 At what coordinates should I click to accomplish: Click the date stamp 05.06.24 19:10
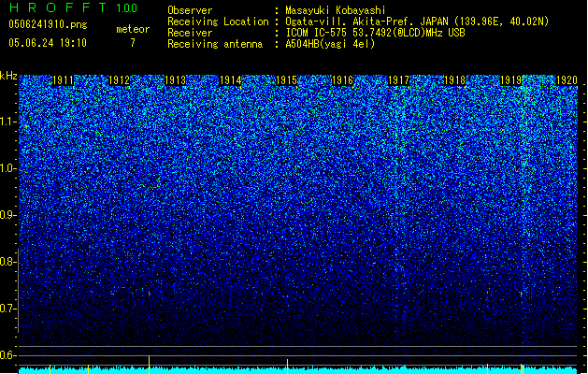point(48,43)
